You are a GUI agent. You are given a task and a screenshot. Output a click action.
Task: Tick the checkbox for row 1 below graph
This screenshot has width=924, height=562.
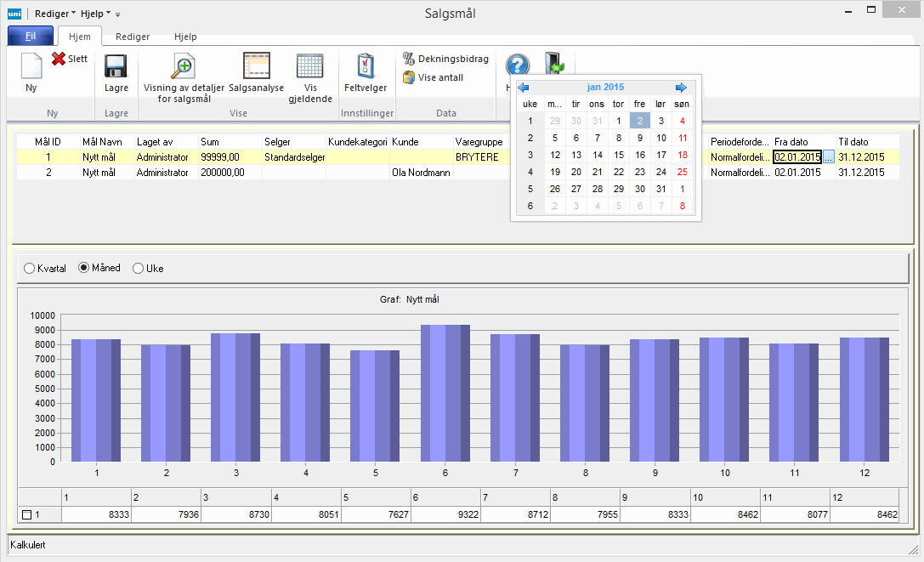pos(26,514)
